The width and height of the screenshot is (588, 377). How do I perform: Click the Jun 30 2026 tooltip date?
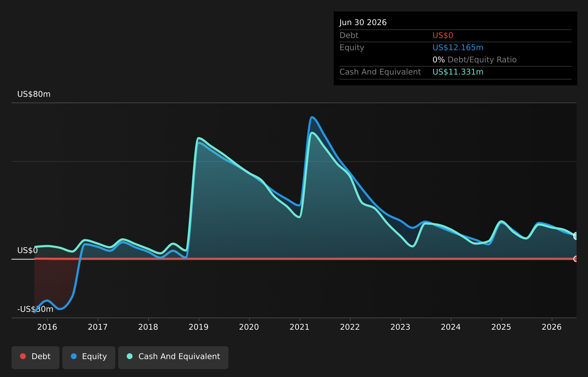[x=363, y=23]
